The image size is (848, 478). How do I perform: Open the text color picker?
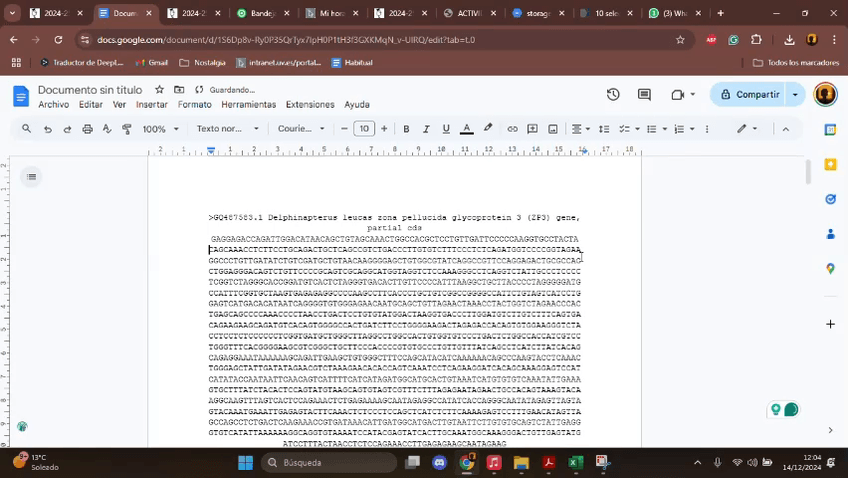(x=466, y=129)
